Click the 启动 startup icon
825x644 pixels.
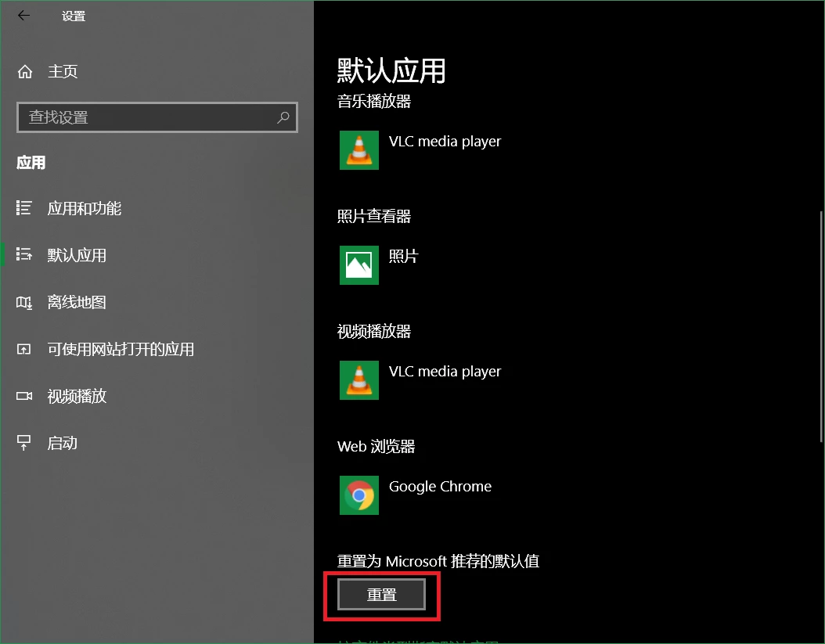[x=23, y=443]
